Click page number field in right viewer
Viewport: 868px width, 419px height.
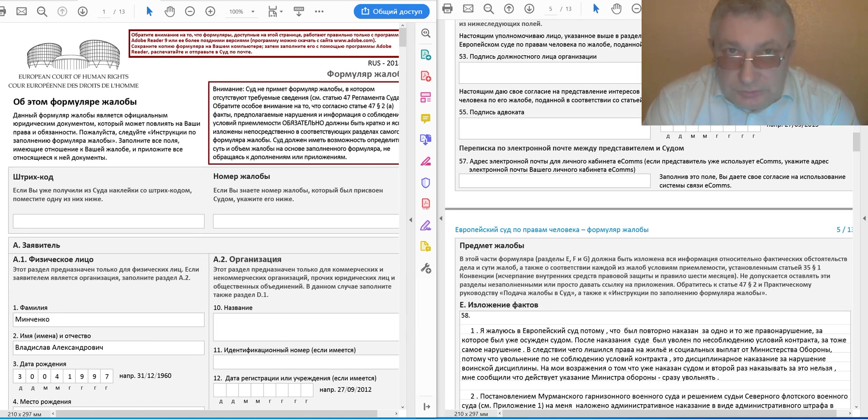click(550, 9)
